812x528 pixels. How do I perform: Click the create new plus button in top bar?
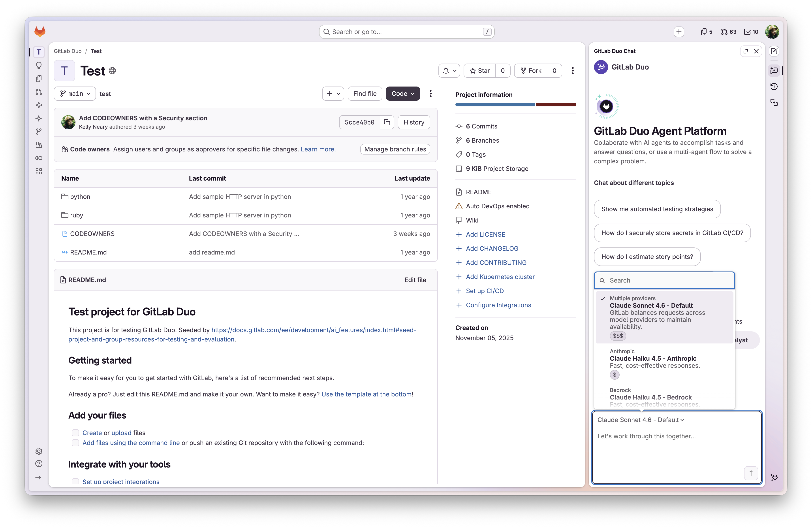[x=679, y=32]
